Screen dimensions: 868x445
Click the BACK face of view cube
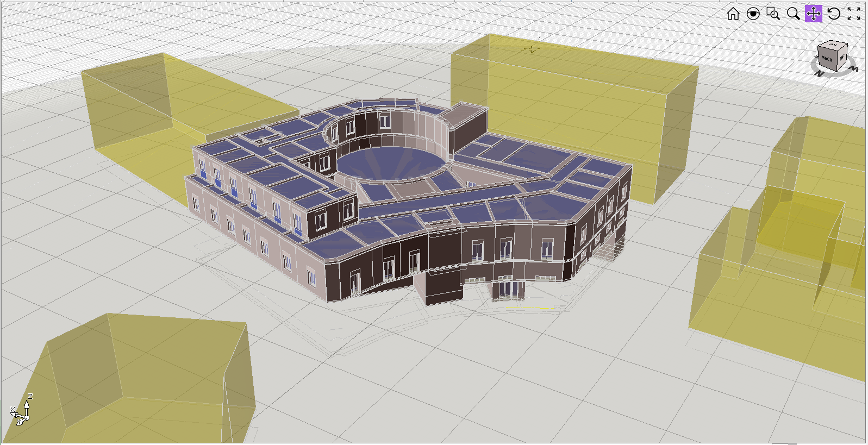pyautogui.click(x=827, y=59)
